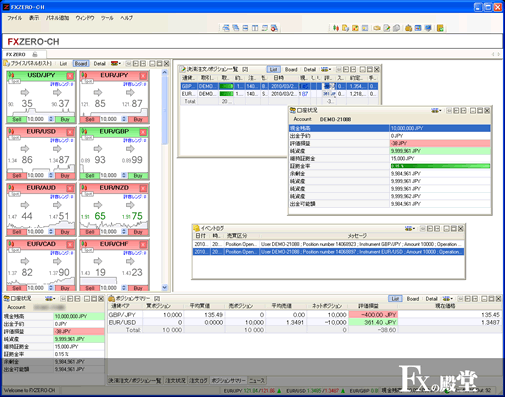Open the position list panel settings dropdown
This screenshot has height=397, width=505.
[326, 69]
